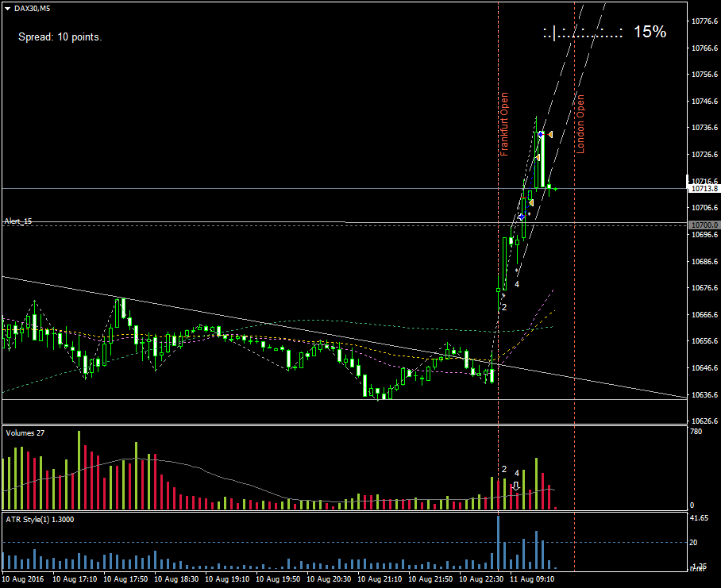The width and height of the screenshot is (721, 588).
Task: Click the green cross at current price candle
Action: pyautogui.click(x=555, y=189)
